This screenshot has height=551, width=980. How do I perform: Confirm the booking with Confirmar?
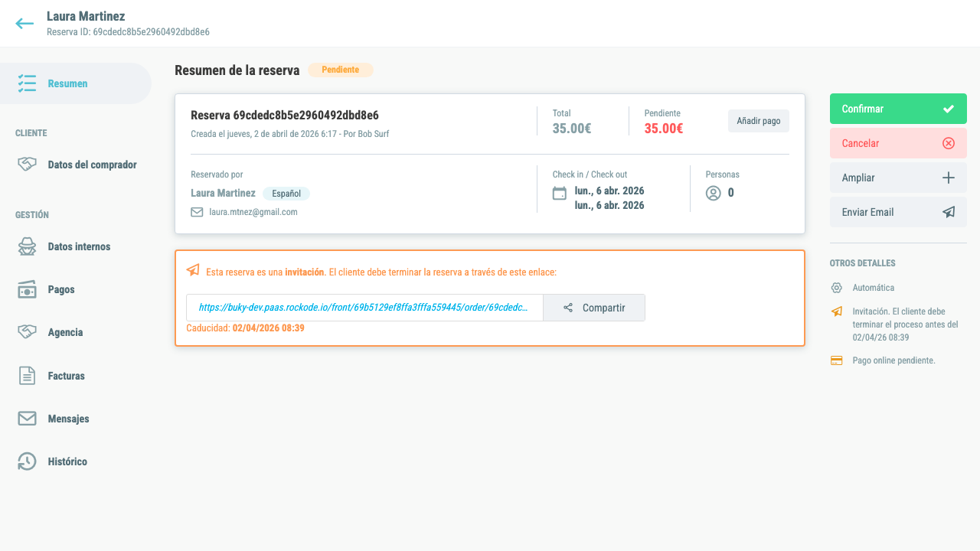click(x=898, y=109)
